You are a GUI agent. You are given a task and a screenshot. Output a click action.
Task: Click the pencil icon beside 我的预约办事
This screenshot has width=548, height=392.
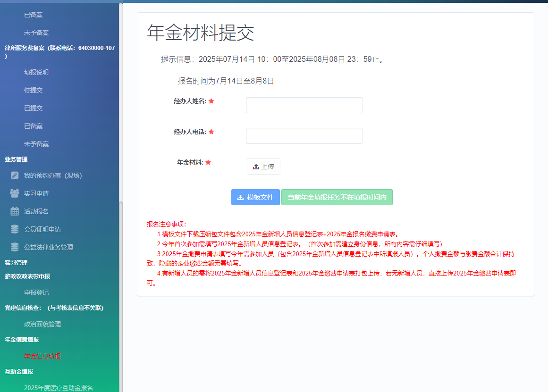(x=15, y=175)
